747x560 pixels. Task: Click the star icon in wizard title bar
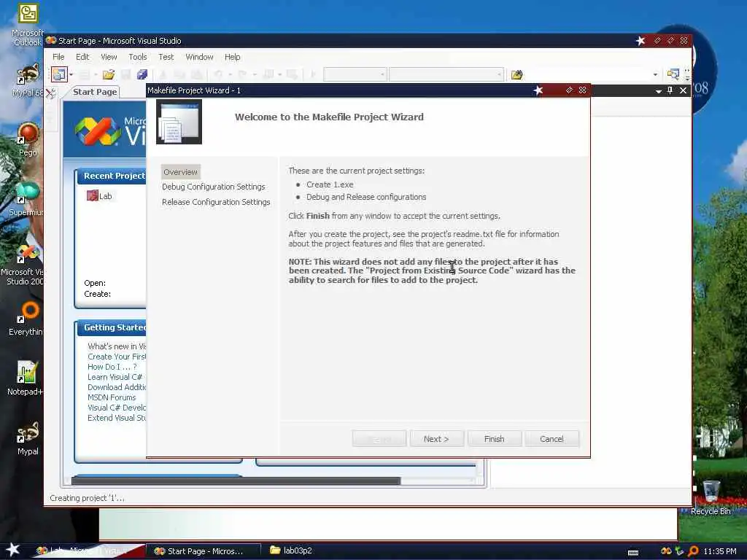click(538, 90)
